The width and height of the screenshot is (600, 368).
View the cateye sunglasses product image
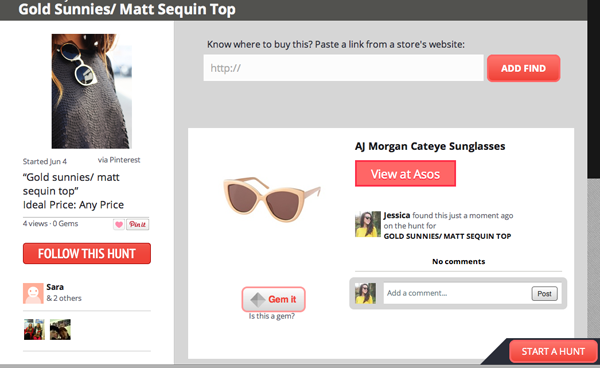pos(272,199)
